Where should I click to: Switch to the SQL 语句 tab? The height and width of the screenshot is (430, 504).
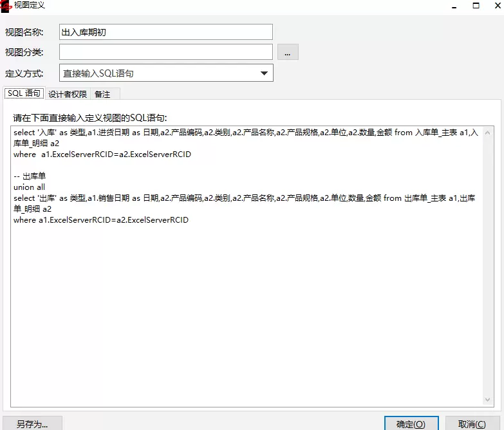coord(24,93)
